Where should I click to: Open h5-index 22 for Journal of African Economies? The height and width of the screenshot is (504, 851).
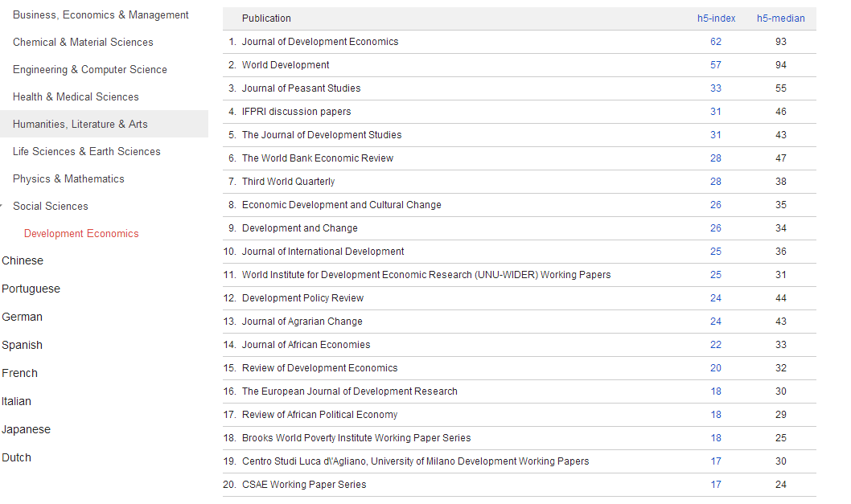click(716, 345)
